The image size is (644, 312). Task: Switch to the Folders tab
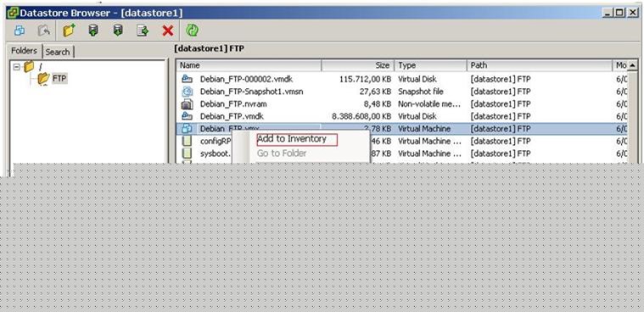tap(25, 51)
